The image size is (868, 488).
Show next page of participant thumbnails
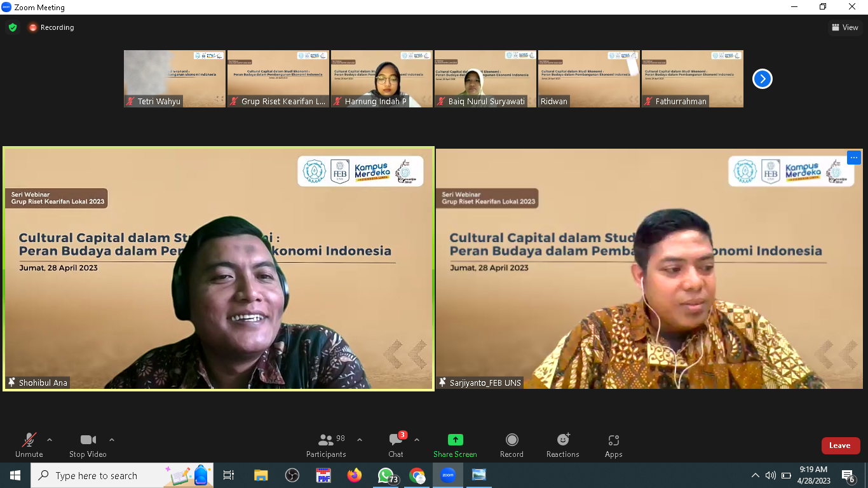(x=762, y=79)
